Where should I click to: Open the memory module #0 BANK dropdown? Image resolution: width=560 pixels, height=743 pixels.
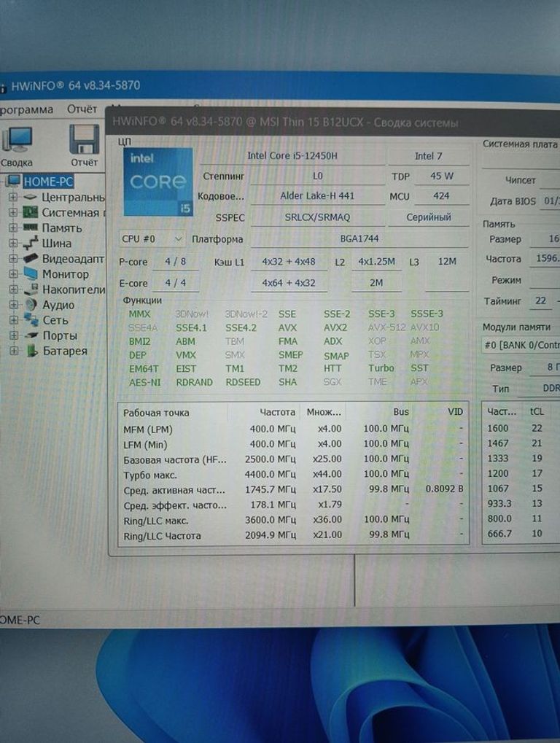point(521,346)
